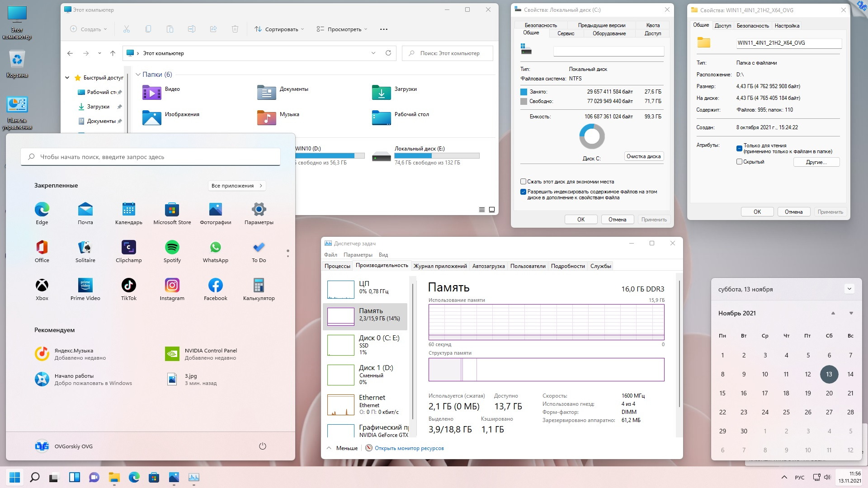Switch to Службы tab in Task Manager
868x488 pixels.
click(600, 266)
